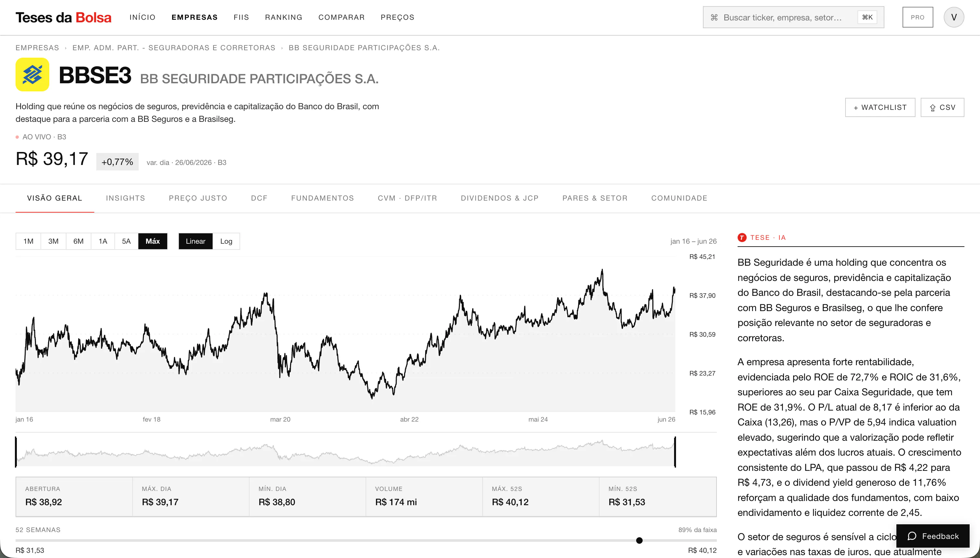Click the 'TESE · IA' heading
The width and height of the screenshot is (980, 558).
coord(768,238)
